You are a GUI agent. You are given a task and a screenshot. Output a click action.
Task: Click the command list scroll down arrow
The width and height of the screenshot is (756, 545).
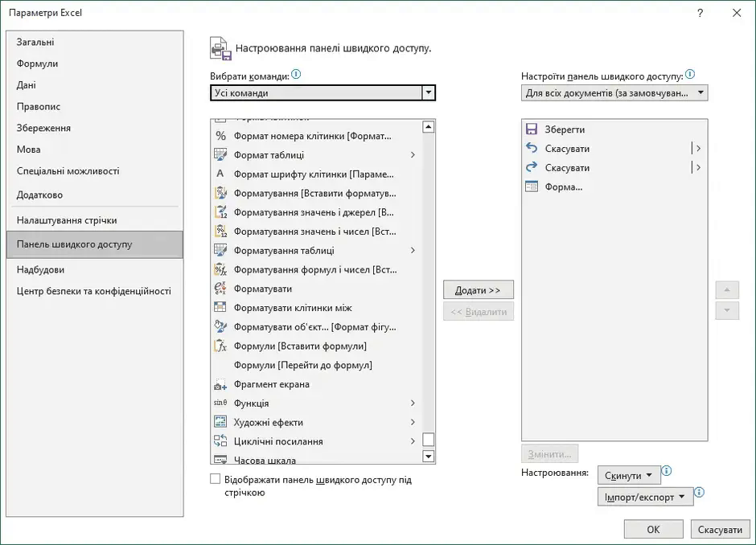[428, 456]
